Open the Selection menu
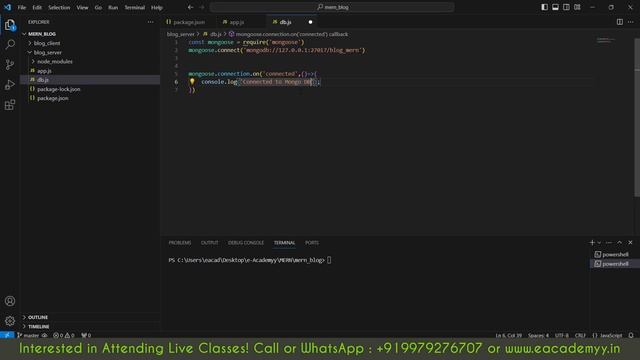640x360 pixels. (59, 7)
